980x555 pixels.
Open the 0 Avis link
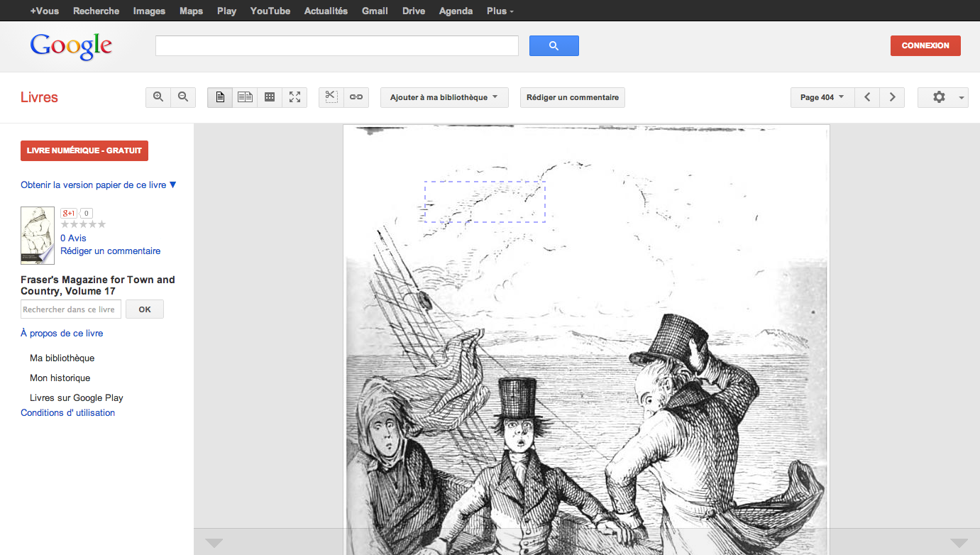(73, 238)
